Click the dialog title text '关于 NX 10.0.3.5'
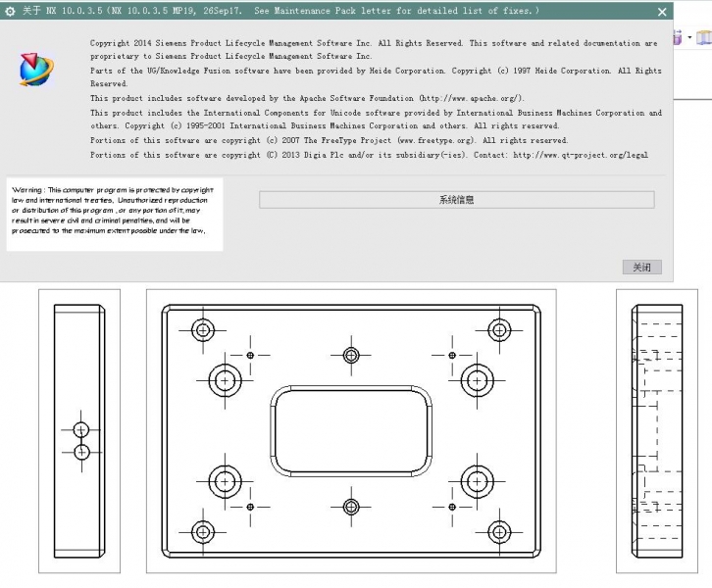712x588 pixels. coord(62,11)
